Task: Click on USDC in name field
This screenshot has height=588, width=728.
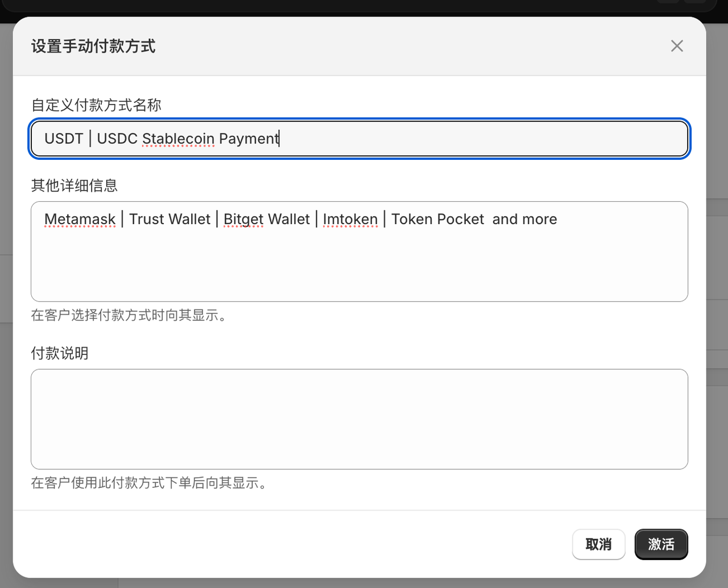Action: 117,139
